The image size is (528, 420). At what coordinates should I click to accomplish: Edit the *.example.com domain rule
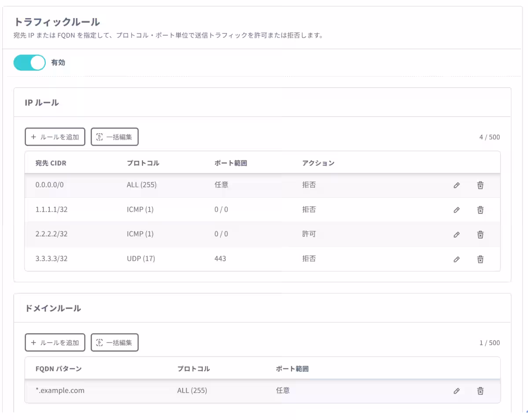coord(457,391)
